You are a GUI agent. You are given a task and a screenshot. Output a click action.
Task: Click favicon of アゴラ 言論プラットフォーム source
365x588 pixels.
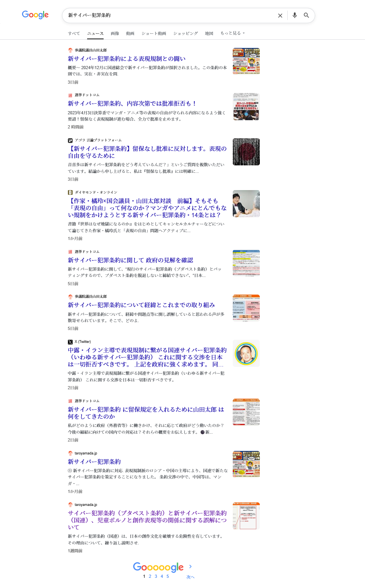[70, 140]
